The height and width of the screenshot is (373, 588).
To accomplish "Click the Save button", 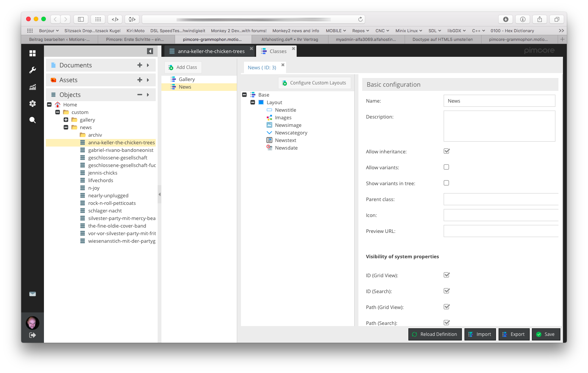I will (x=546, y=334).
